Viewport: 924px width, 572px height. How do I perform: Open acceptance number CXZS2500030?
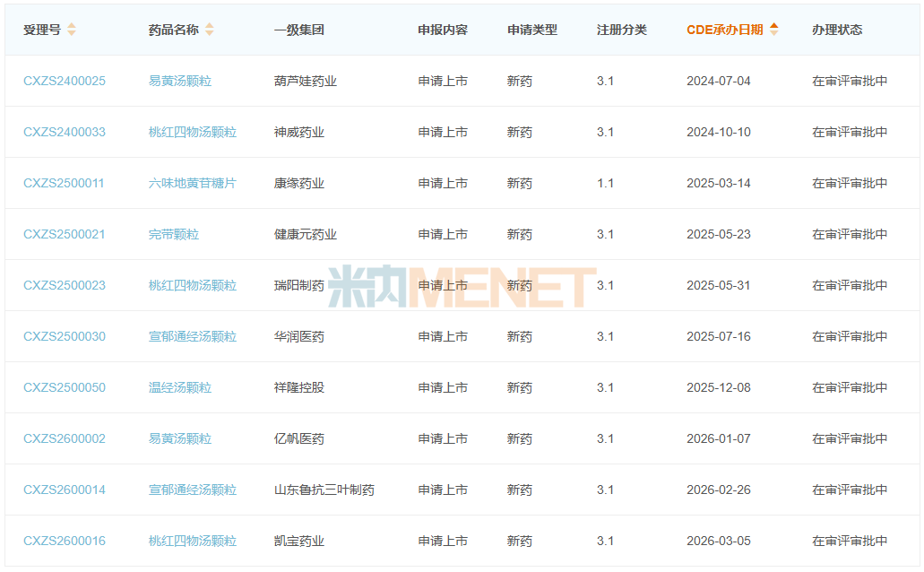coord(65,337)
